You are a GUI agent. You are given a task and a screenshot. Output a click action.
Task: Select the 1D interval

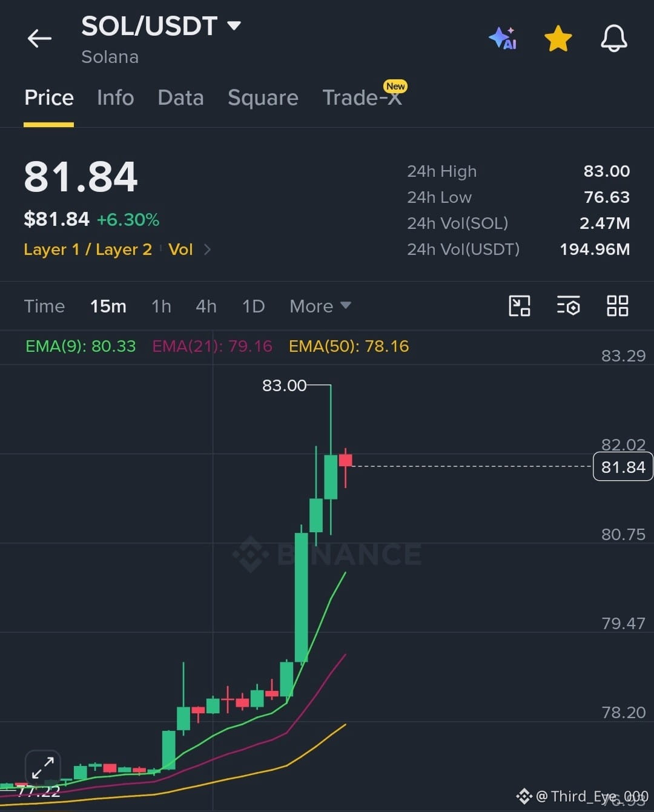pyautogui.click(x=253, y=306)
